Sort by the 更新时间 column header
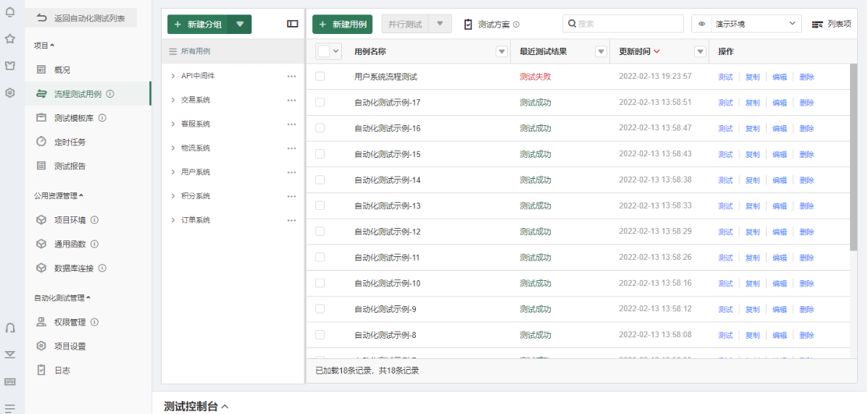The image size is (868, 414). 639,51
